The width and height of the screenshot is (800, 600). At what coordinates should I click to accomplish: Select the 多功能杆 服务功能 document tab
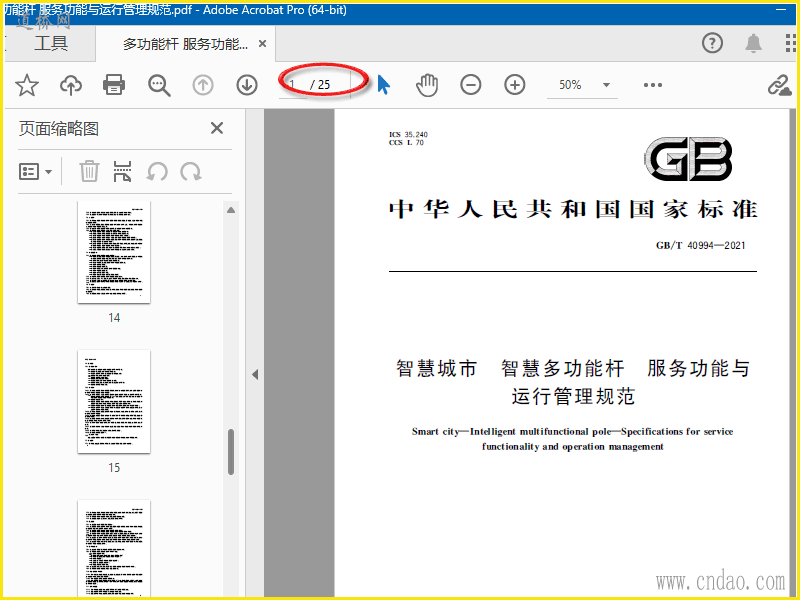tap(185, 44)
